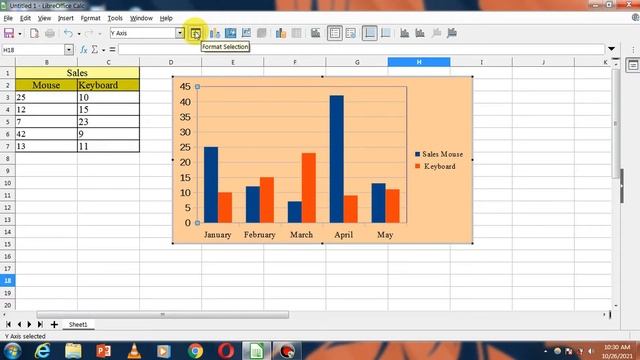
Task: Add a new sheet with plus icon
Action: 54,324
